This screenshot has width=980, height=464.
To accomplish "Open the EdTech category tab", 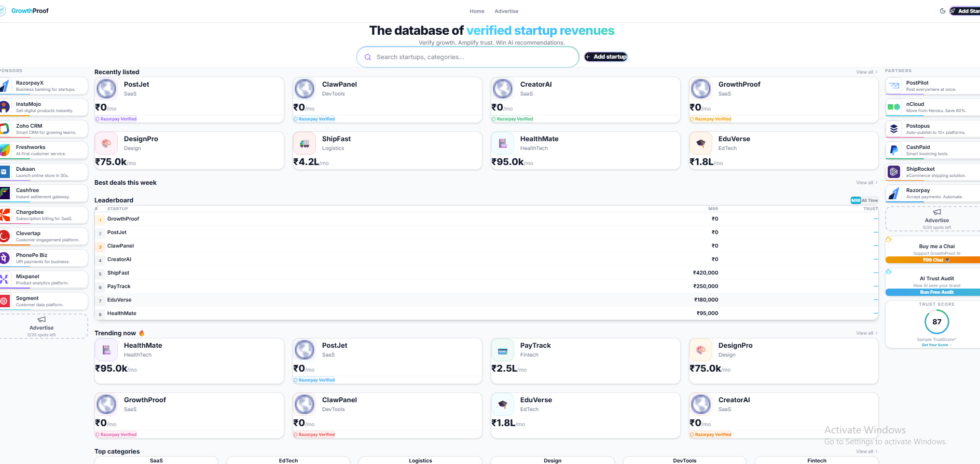I will 288,460.
